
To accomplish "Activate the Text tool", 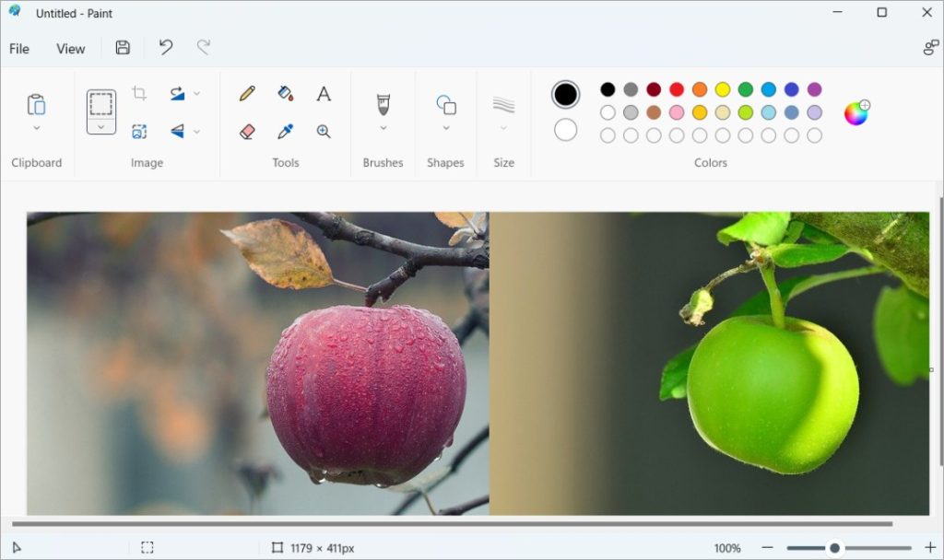I will [x=324, y=93].
